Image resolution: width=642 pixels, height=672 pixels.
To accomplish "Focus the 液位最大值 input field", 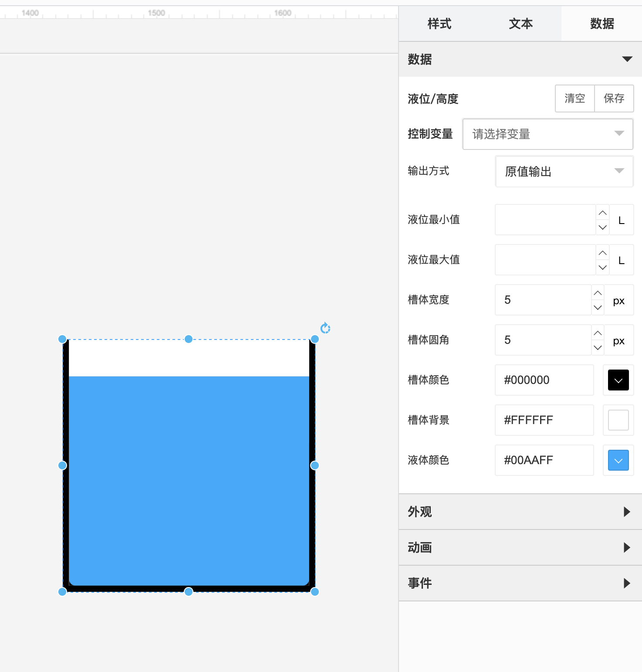I will 545,260.
